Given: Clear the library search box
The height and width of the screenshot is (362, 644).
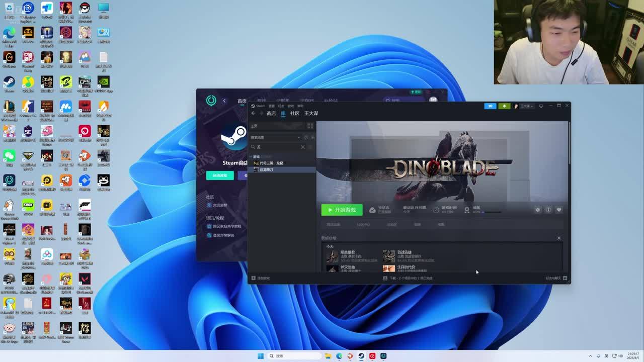Looking at the screenshot, I should [302, 147].
